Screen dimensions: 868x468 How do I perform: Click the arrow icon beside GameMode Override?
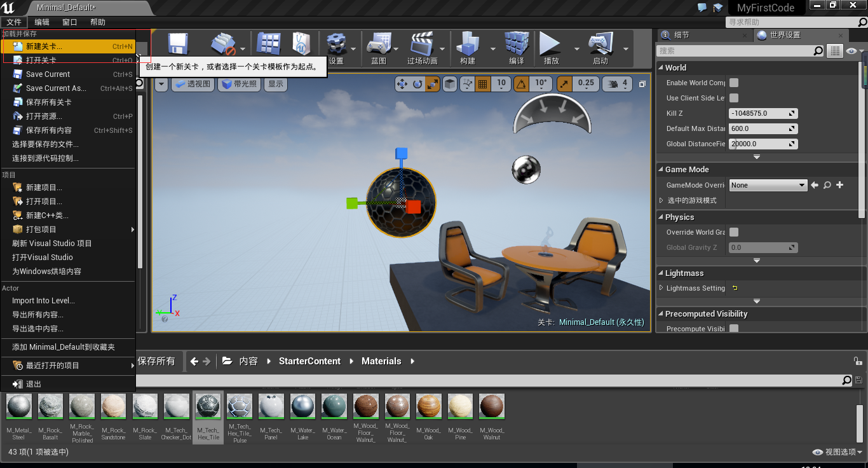pos(815,185)
